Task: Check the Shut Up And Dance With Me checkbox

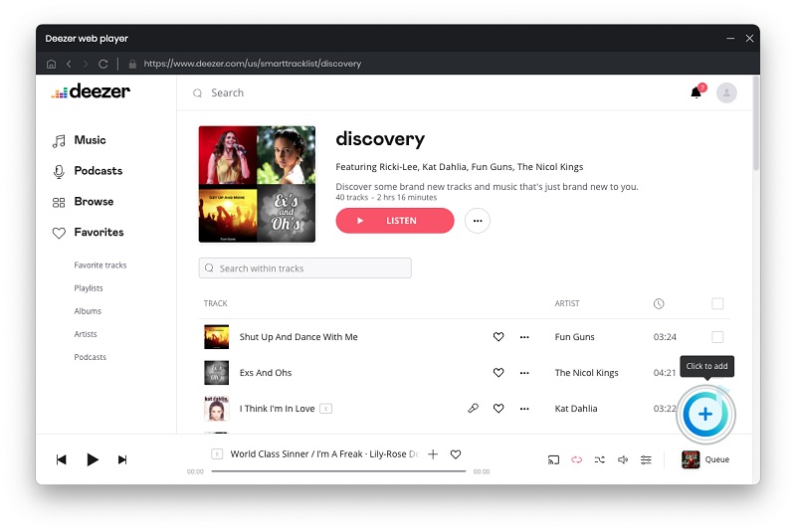Action: (x=717, y=337)
